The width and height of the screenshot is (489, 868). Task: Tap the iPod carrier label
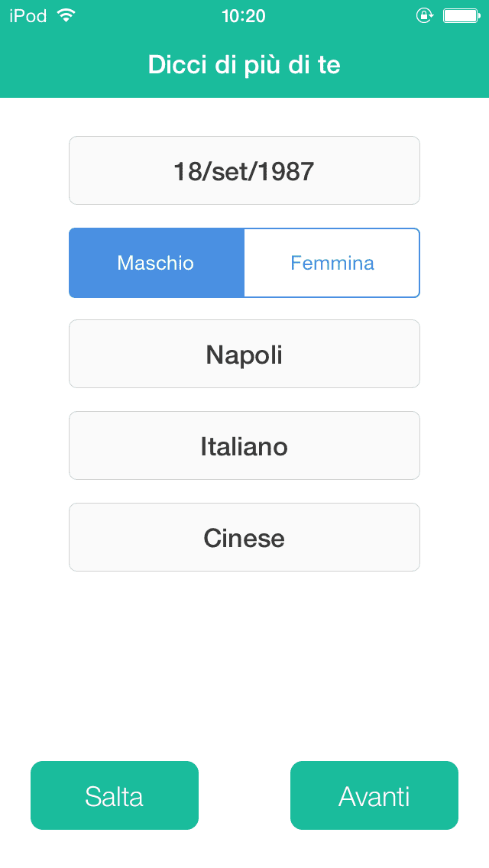click(28, 16)
